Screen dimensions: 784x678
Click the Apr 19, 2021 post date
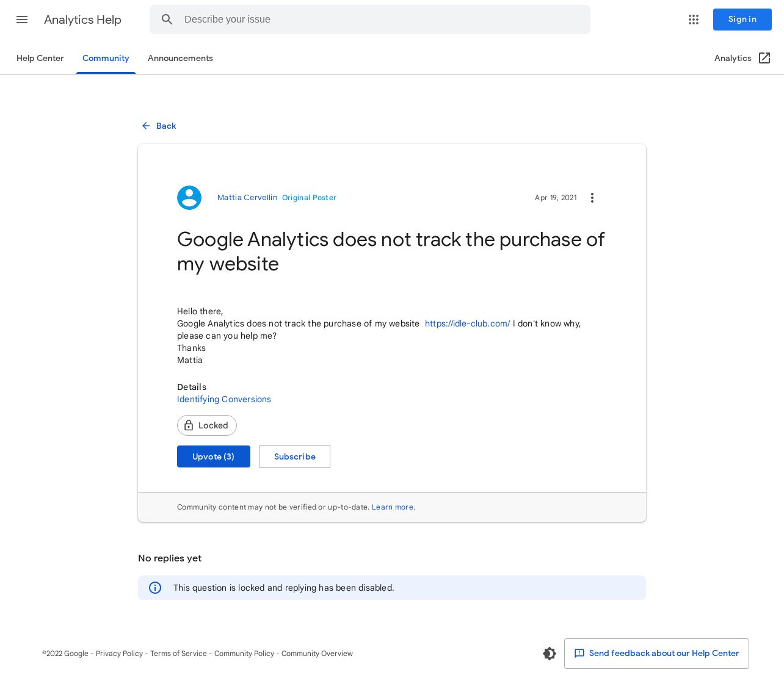pyautogui.click(x=556, y=198)
